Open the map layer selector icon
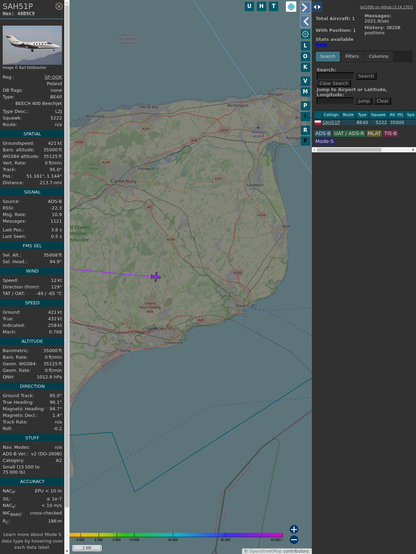The height and width of the screenshot is (554, 416). [x=291, y=6]
